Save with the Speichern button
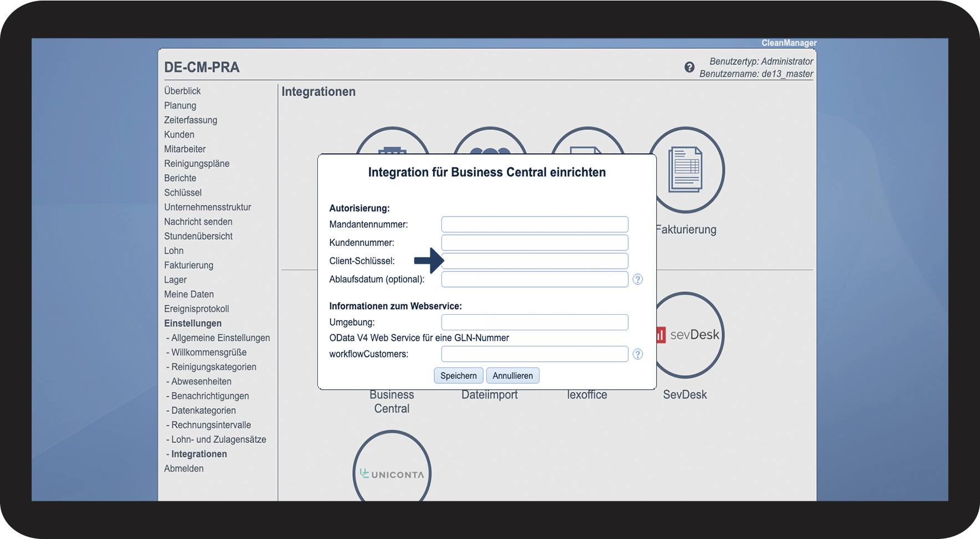Image resolution: width=980 pixels, height=539 pixels. pyautogui.click(x=459, y=376)
